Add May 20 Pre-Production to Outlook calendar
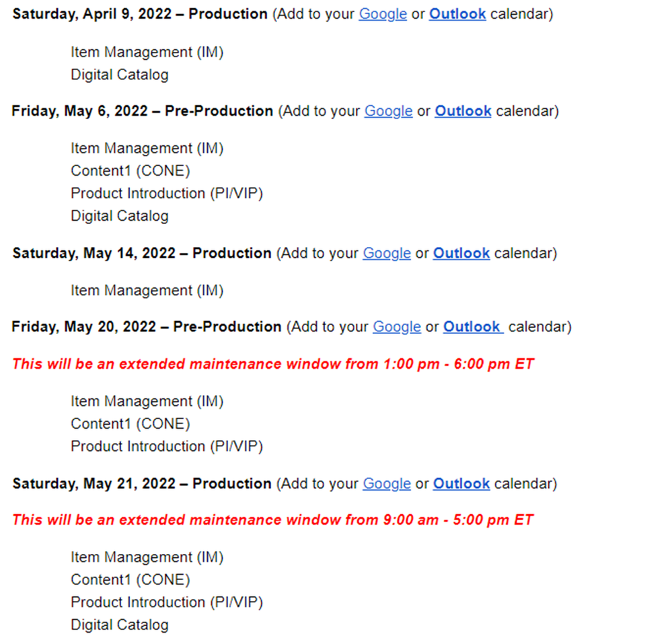This screenshot has height=636, width=672. click(x=472, y=327)
